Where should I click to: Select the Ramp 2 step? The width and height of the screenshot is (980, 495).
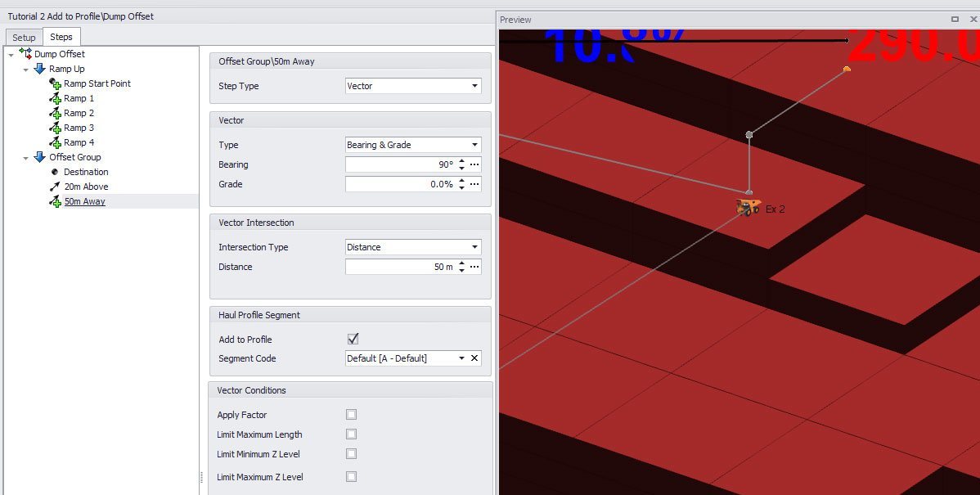[x=79, y=113]
